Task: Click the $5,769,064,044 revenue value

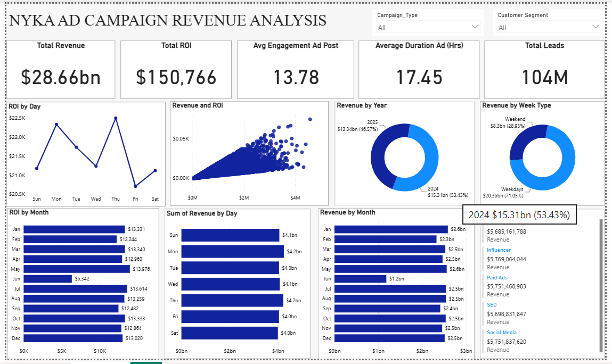Action: (x=506, y=259)
